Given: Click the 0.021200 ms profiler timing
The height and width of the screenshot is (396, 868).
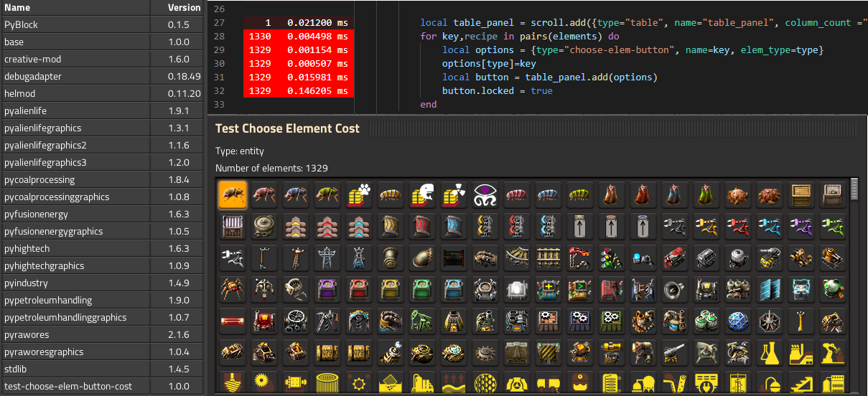Looking at the screenshot, I should click(317, 23).
